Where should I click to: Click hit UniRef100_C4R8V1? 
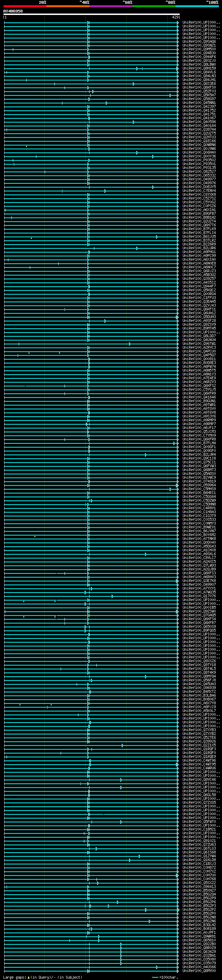[x=199, y=508]
